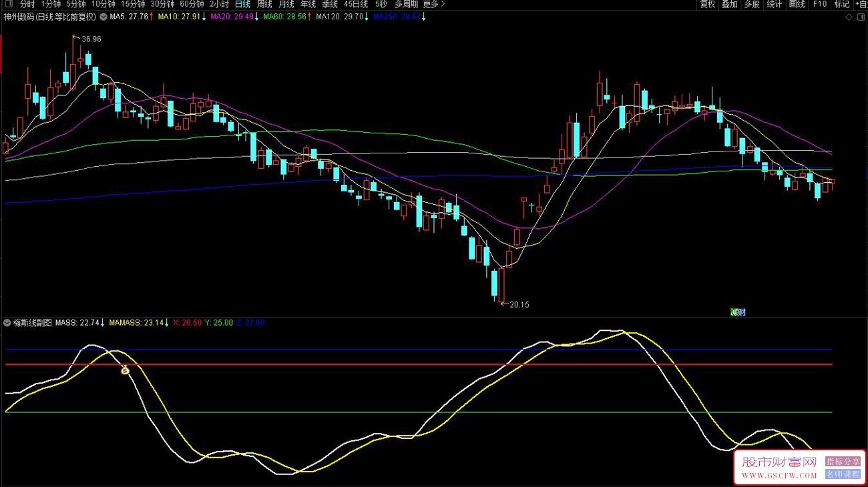The width and height of the screenshot is (868, 487).
Task: Switch to the 5秒 period
Action: 381,4
